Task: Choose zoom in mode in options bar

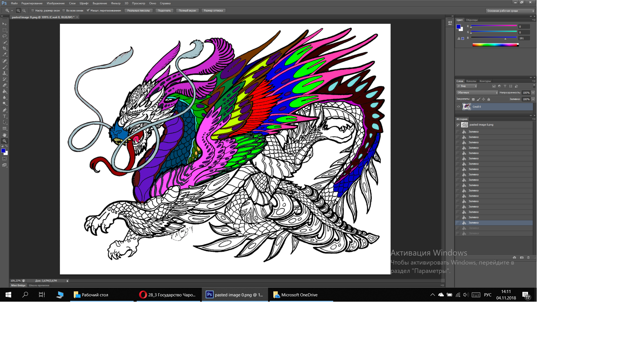Action: (18, 11)
